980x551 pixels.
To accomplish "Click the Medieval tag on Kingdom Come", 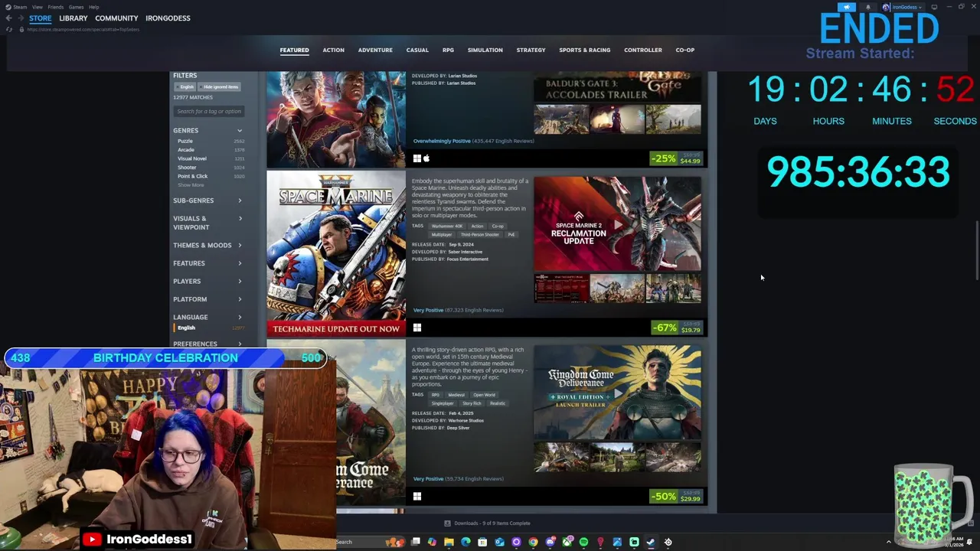I will coord(456,395).
